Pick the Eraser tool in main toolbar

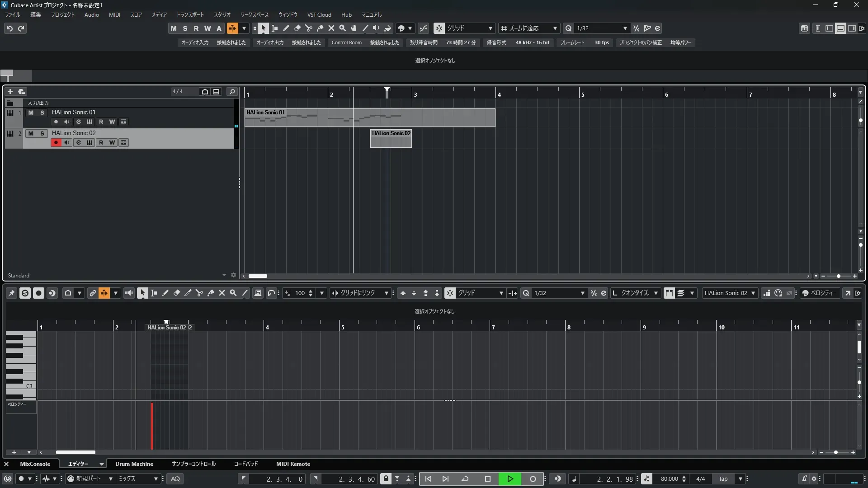297,28
